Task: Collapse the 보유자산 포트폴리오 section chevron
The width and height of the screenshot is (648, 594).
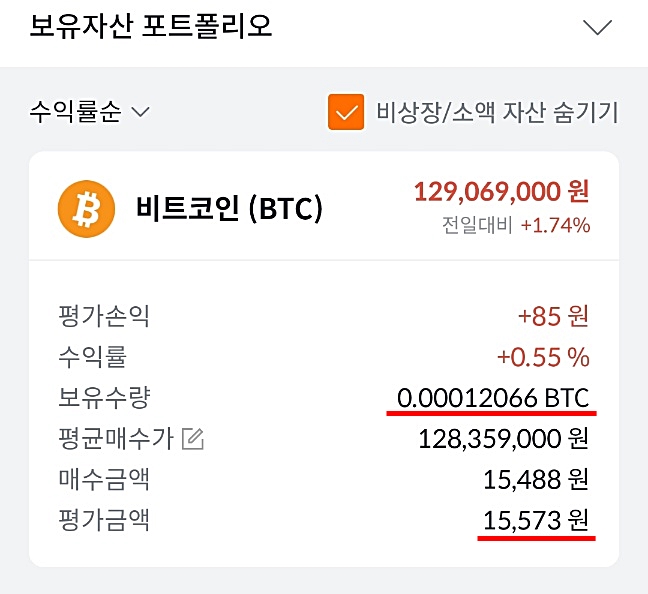Action: point(597,28)
